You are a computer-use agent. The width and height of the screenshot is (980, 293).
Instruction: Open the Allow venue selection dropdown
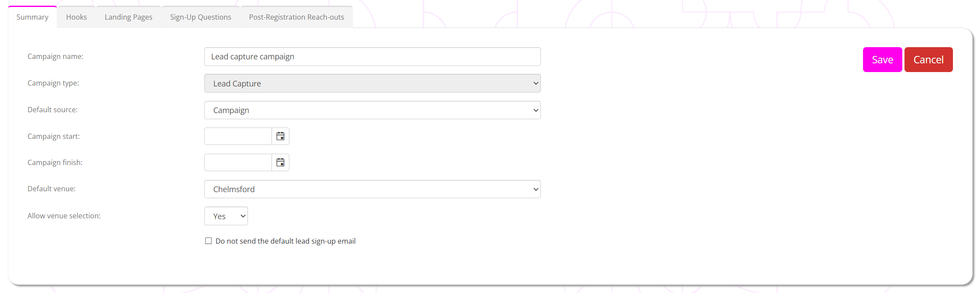(x=226, y=216)
